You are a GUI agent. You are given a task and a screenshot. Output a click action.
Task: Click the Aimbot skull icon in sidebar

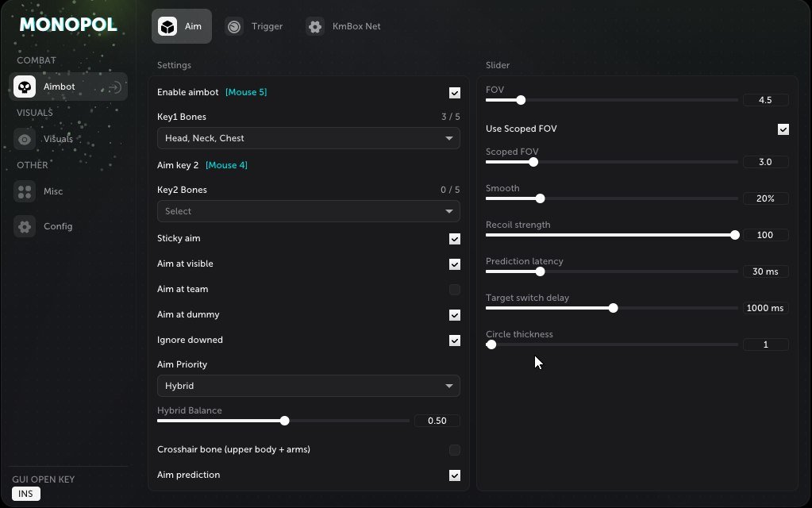tap(25, 87)
